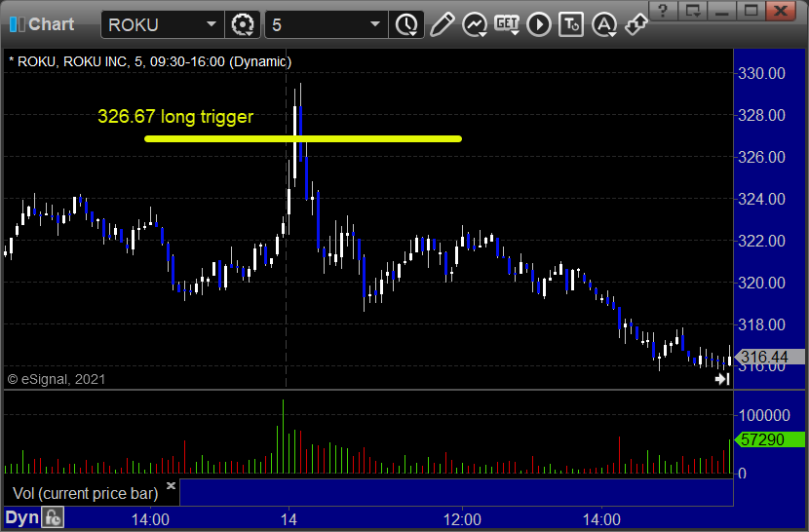Click the fx formula icon beside Dyn

[x=53, y=517]
